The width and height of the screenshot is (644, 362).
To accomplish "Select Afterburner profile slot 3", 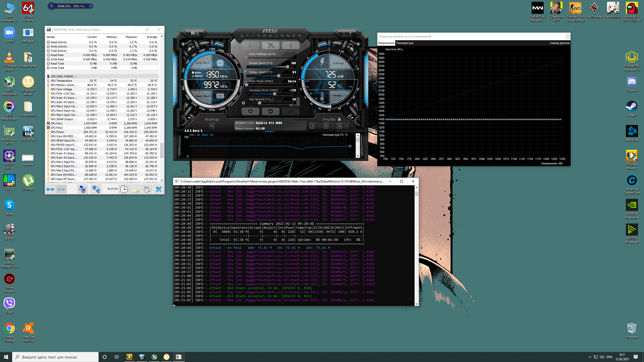I will tap(326, 125).
